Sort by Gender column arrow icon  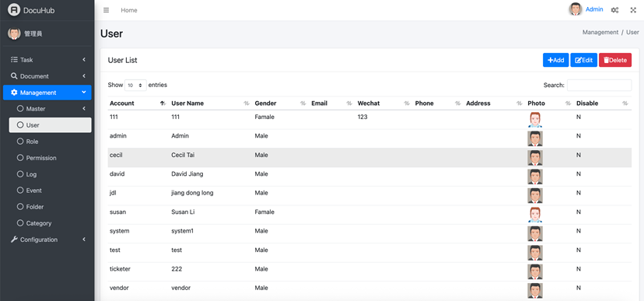coord(303,103)
